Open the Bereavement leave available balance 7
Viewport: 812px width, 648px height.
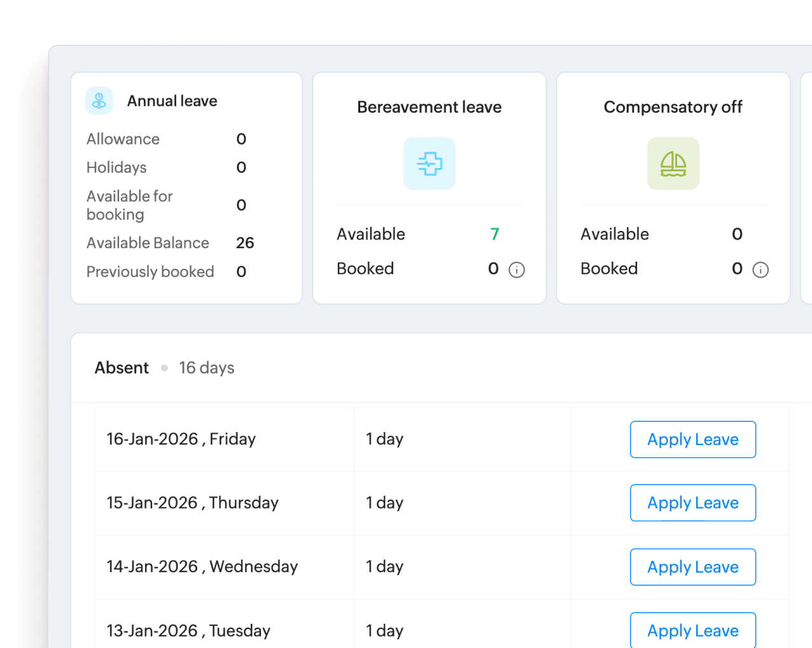pyautogui.click(x=494, y=234)
